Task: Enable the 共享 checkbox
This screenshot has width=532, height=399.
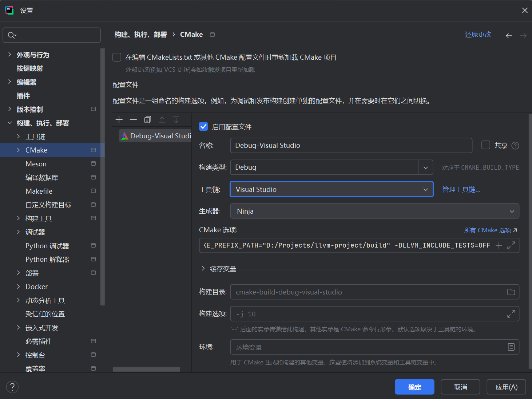Action: pos(486,145)
